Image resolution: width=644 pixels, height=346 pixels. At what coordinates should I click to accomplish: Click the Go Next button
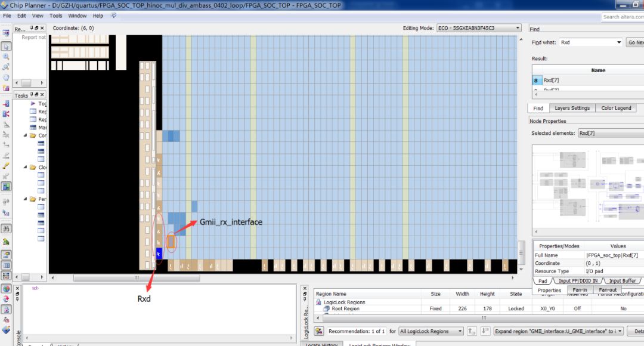click(635, 42)
